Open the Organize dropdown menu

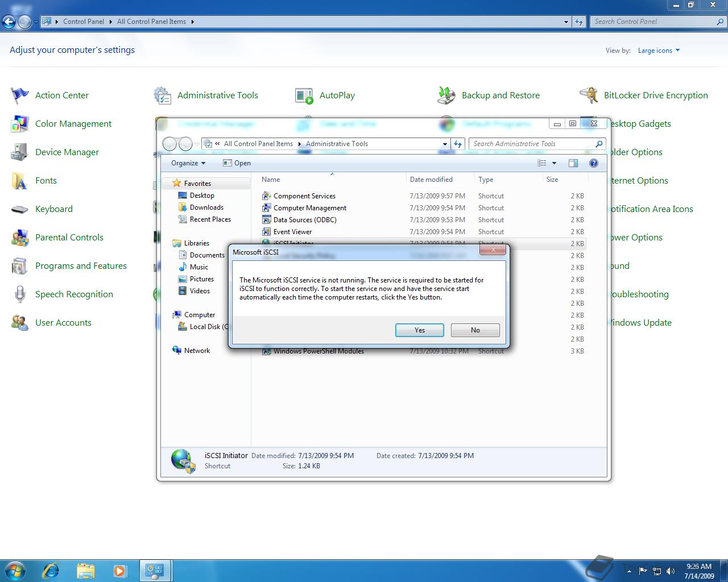188,163
